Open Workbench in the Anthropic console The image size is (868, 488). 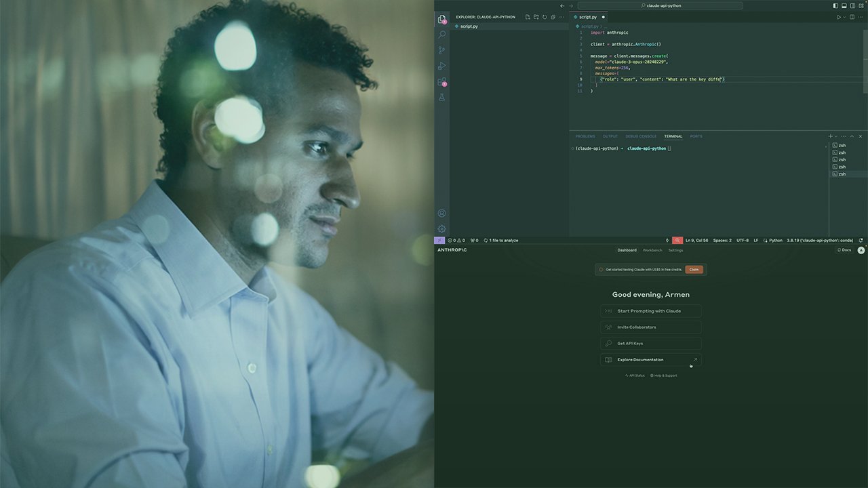[652, 250]
